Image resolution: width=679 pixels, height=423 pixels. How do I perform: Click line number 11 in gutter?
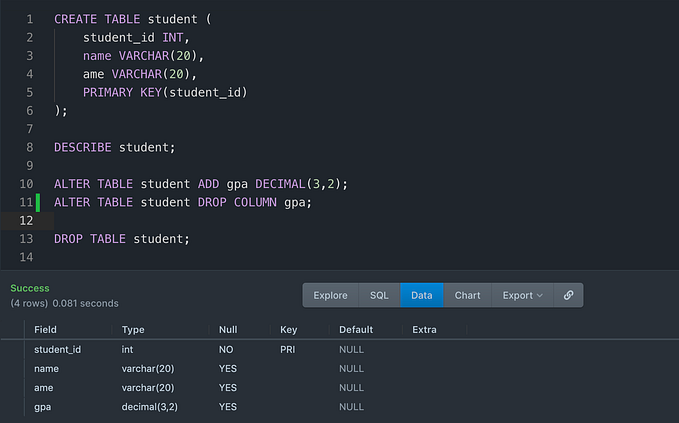click(26, 202)
